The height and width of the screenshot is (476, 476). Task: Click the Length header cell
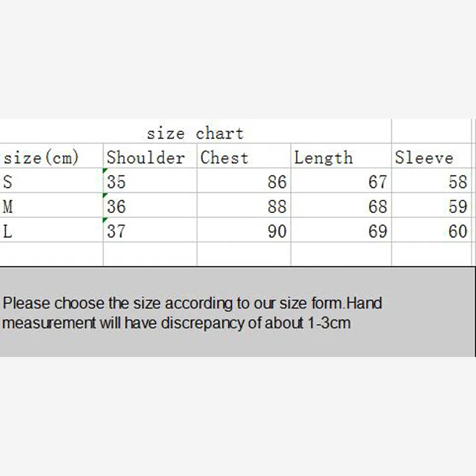(341, 158)
